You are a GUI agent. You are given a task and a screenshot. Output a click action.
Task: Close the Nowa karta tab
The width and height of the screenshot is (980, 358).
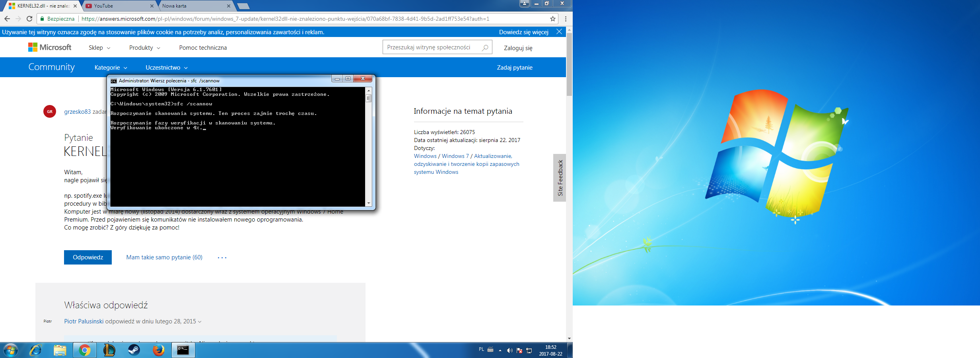228,6
